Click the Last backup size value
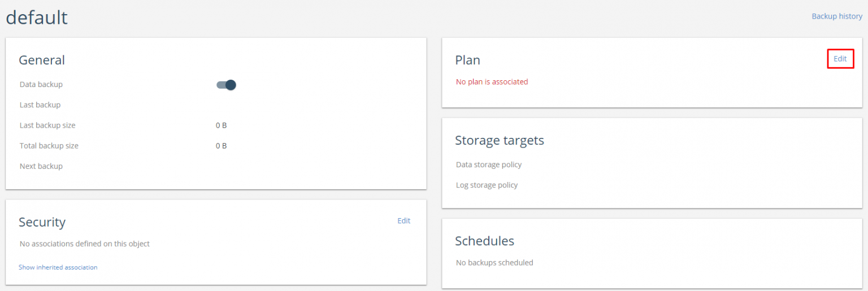Viewport: 868px width, 291px height. (221, 125)
